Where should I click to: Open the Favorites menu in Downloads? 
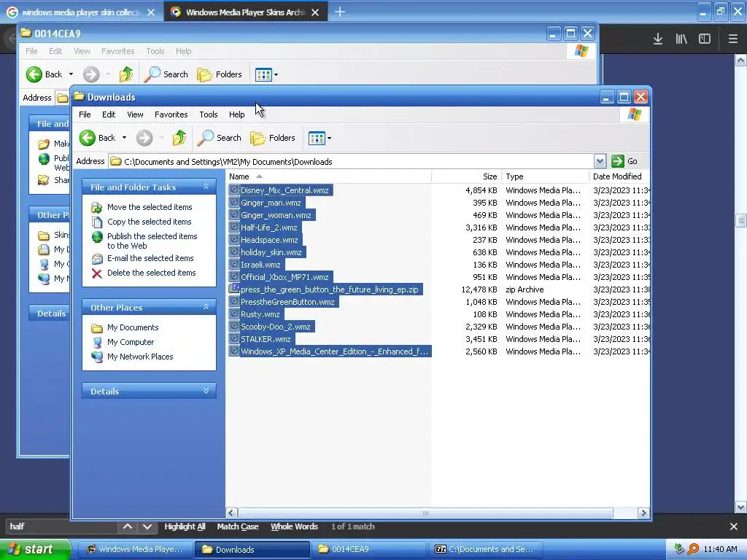coord(171,114)
